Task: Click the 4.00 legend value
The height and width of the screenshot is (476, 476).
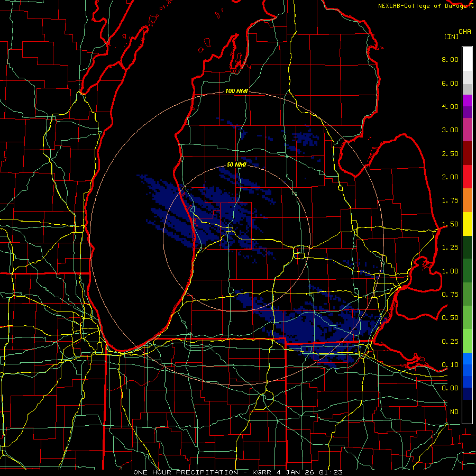Action: (x=450, y=106)
